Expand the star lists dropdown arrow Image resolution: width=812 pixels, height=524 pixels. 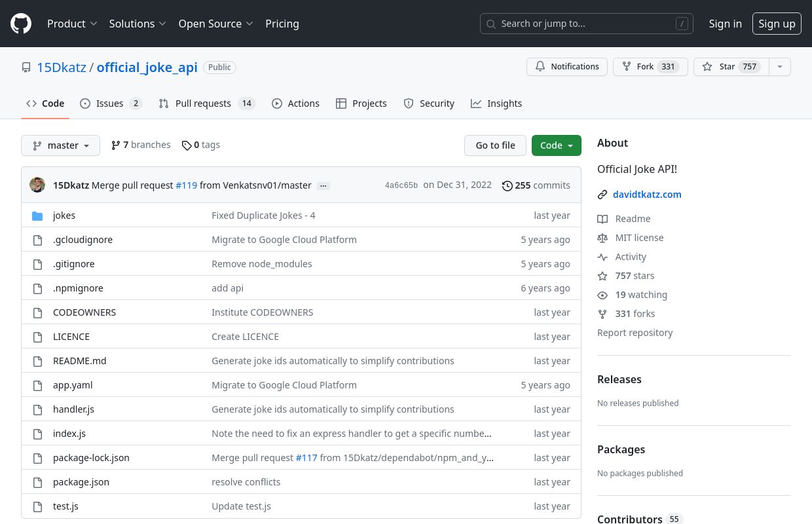pos(779,67)
